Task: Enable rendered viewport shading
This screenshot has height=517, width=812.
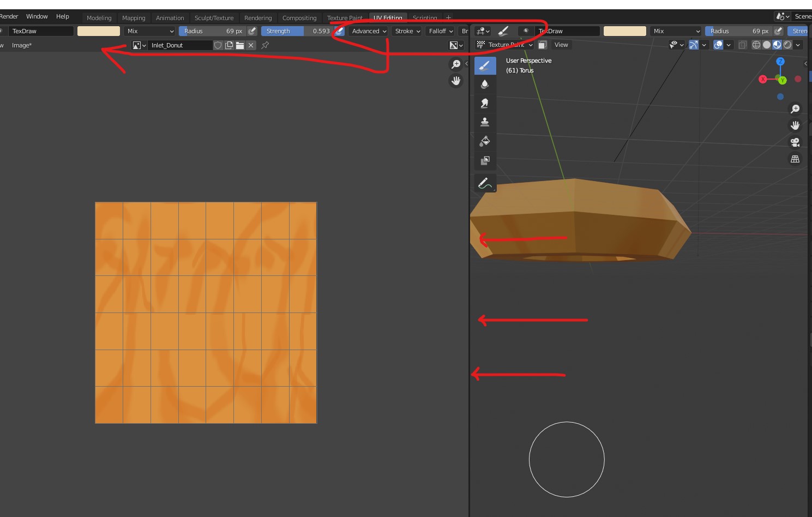Action: (x=787, y=45)
